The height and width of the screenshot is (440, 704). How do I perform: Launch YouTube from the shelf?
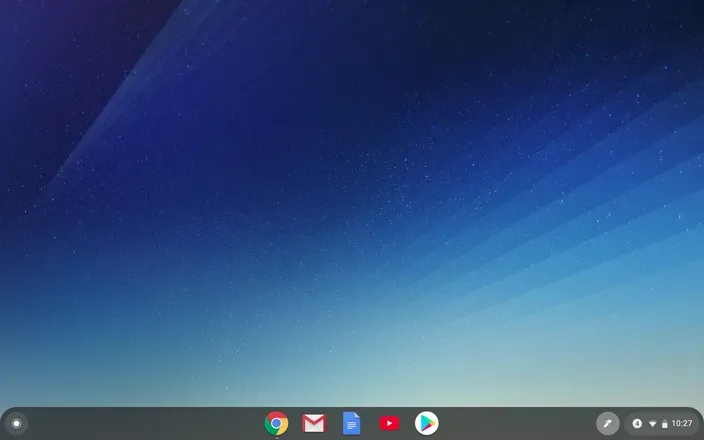389,423
